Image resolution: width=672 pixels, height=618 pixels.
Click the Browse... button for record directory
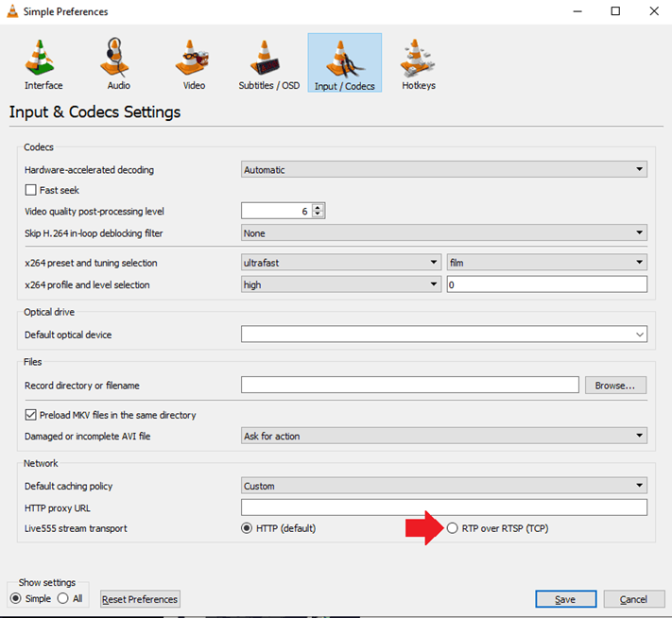615,385
